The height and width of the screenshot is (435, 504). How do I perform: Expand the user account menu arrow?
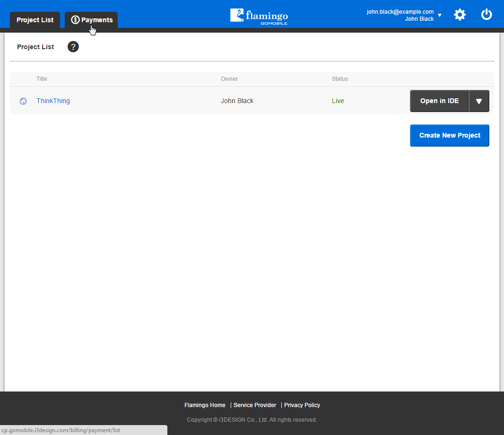[x=440, y=16]
